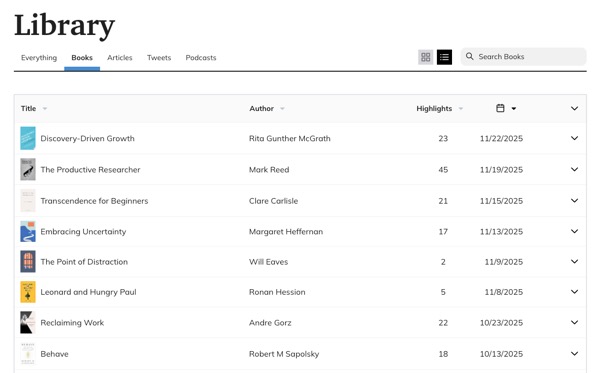
Task: Switch to grid view
Action: pyautogui.click(x=426, y=57)
